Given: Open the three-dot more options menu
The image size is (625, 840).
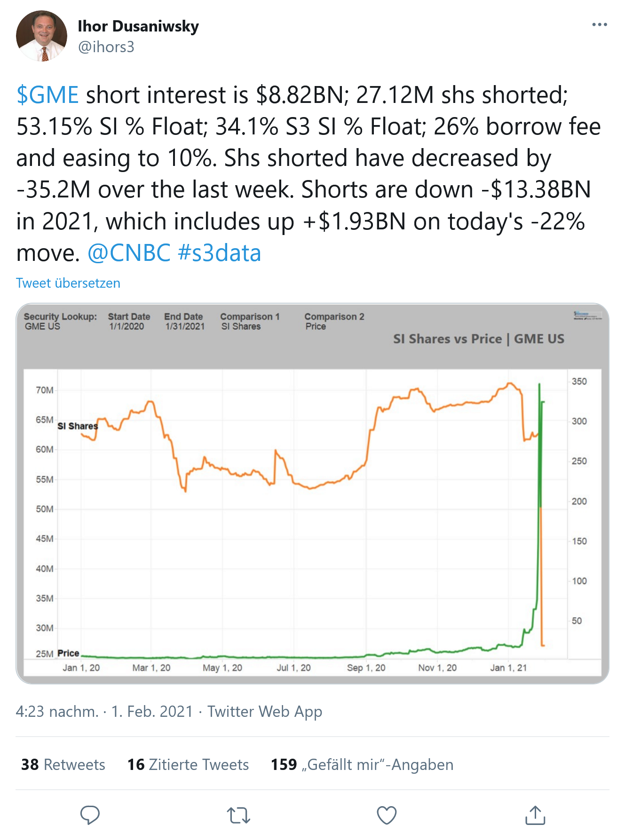Looking at the screenshot, I should pos(599,25).
